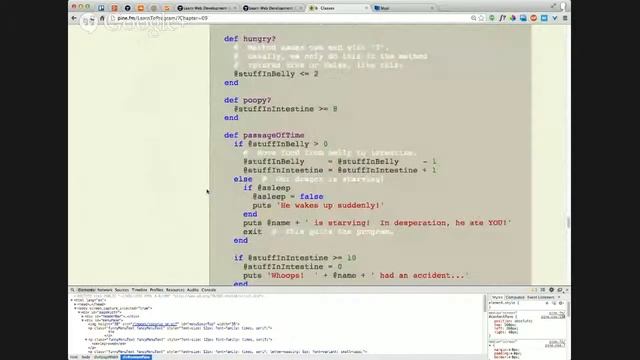This screenshot has width=640, height=360.
Task: Open the first pinned tab
Action: 101,8
